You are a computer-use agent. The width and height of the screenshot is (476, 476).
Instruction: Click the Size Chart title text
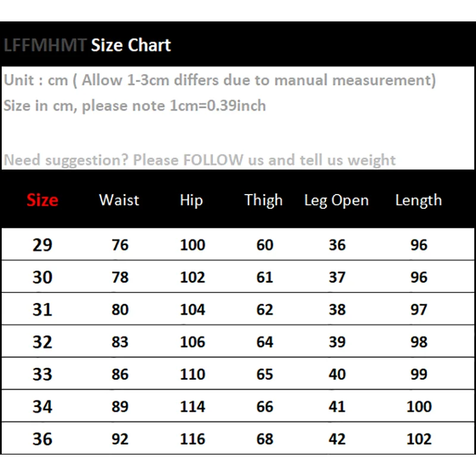(131, 45)
